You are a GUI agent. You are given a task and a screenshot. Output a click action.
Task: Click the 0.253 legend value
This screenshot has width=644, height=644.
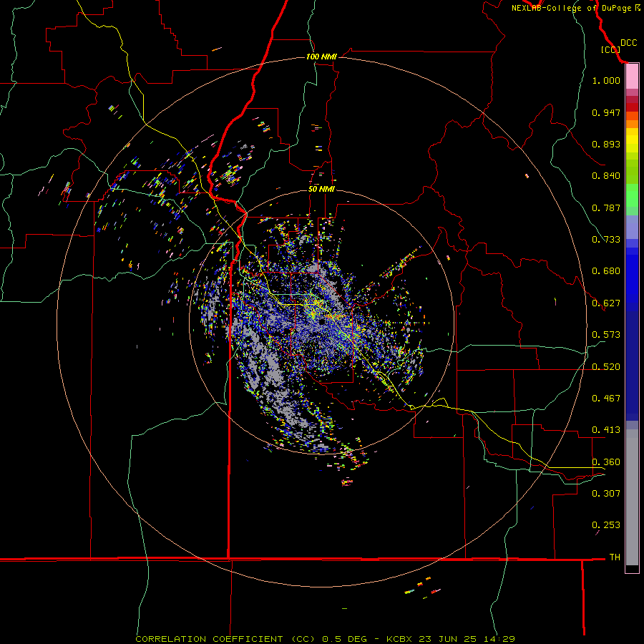tap(606, 525)
